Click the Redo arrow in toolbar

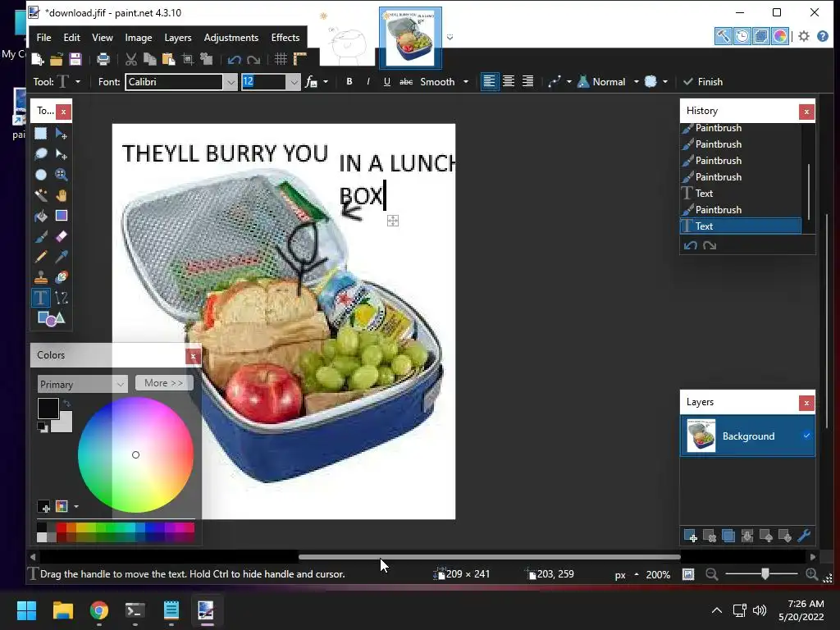coord(253,59)
